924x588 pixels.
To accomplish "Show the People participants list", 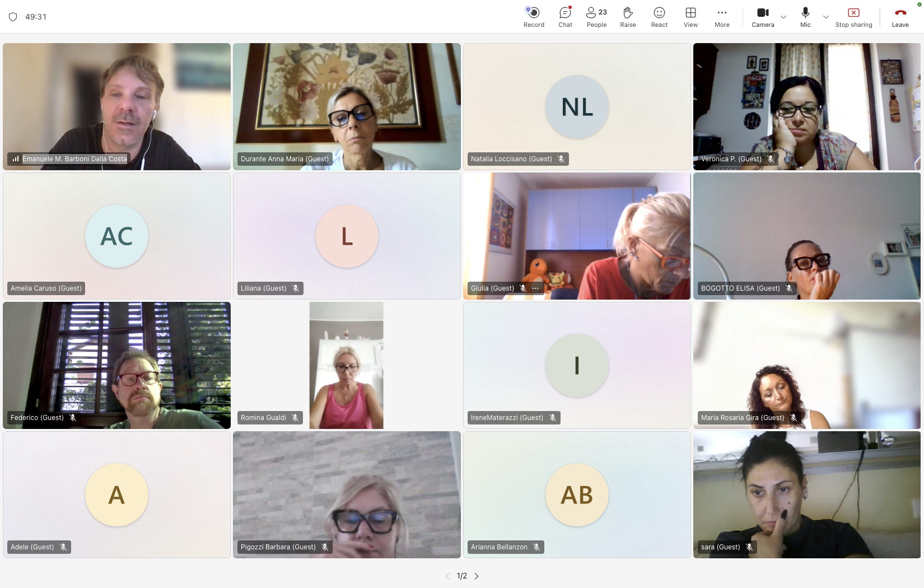I will [x=596, y=17].
